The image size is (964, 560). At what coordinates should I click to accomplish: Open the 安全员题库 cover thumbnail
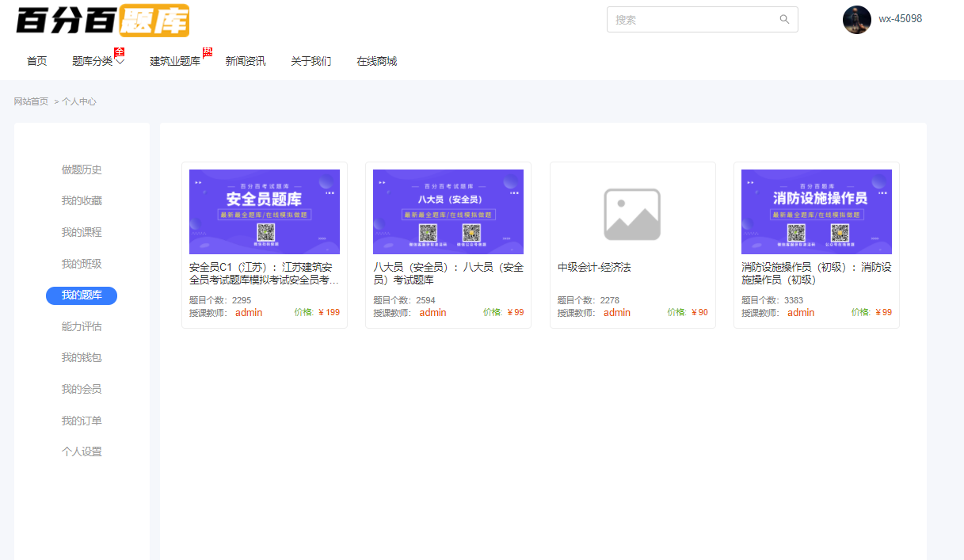(x=265, y=211)
